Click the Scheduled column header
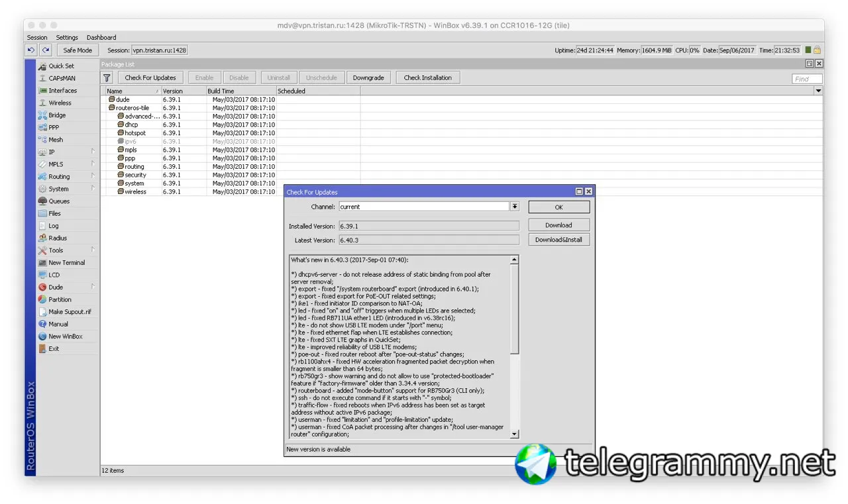Viewport: 848px width, 504px height. 318,91
